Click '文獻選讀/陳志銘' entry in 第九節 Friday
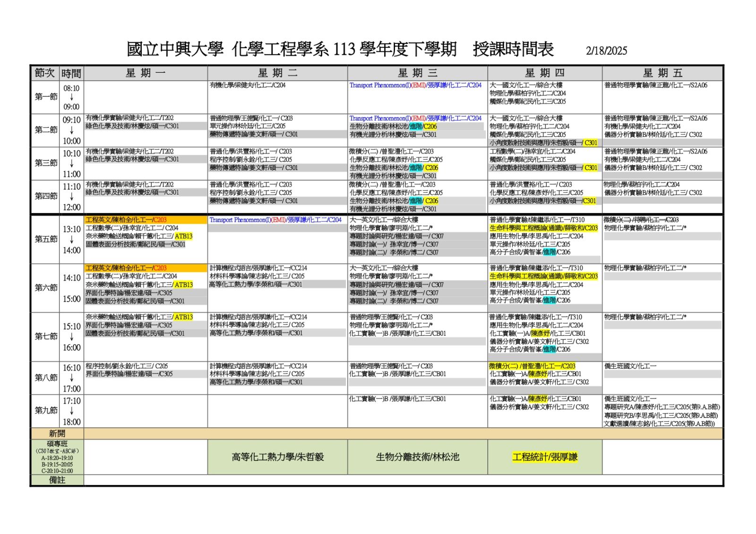 (659, 424)
